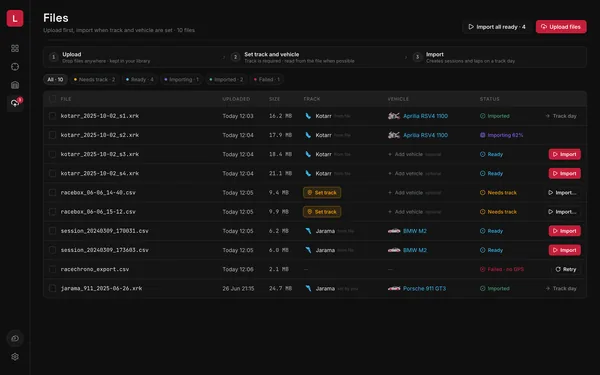Click Porsche car thumbnail in jarama_911 row
Screen dimensions: 600x375
(394, 288)
